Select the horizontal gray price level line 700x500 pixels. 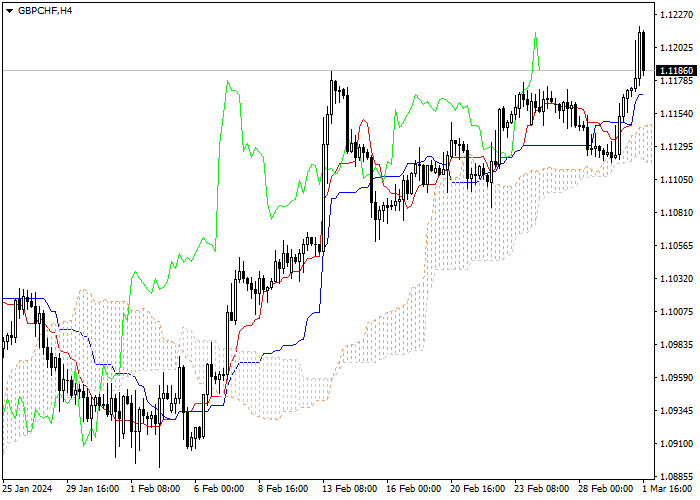pyautogui.click(x=328, y=71)
